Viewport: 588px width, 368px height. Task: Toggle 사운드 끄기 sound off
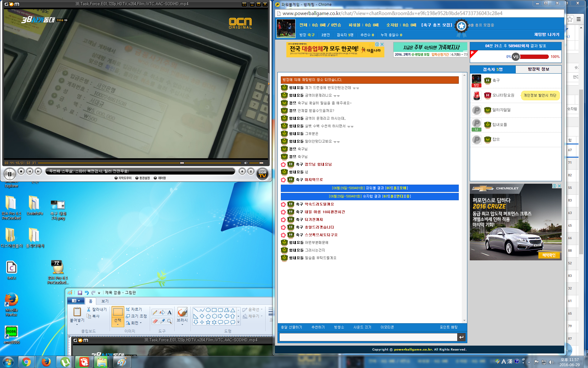point(362,327)
